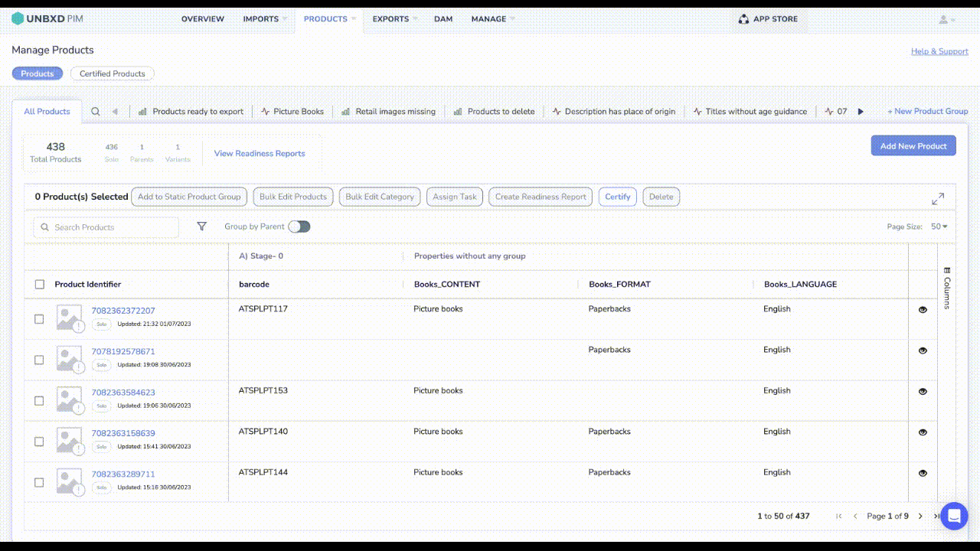Click product image thumbnail for 7082363289711
Image resolution: width=980 pixels, height=551 pixels.
click(70, 481)
